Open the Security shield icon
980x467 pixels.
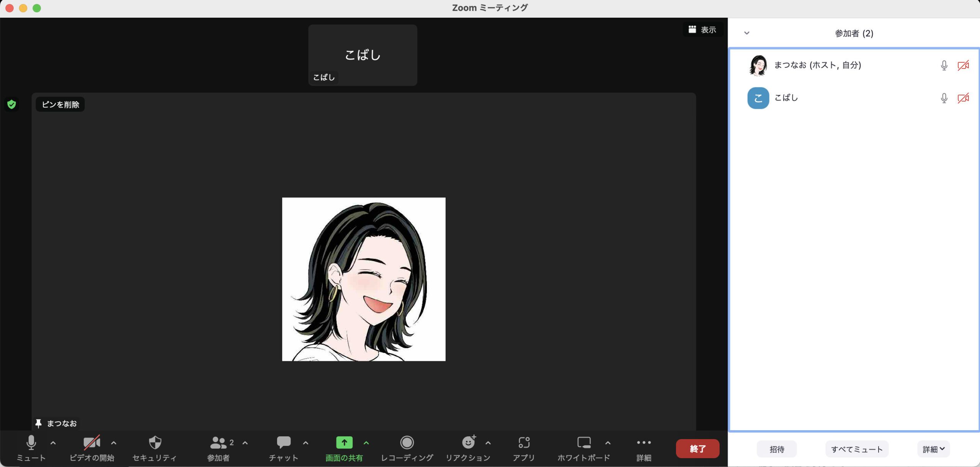tap(155, 443)
